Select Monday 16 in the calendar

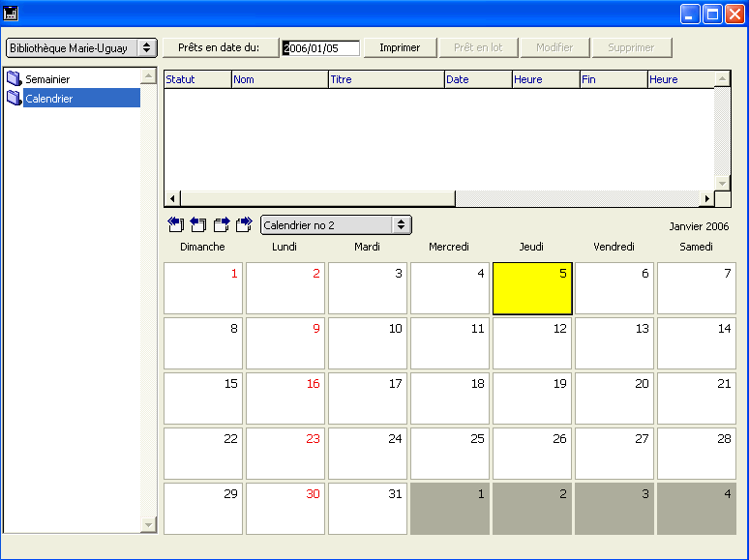(x=285, y=398)
